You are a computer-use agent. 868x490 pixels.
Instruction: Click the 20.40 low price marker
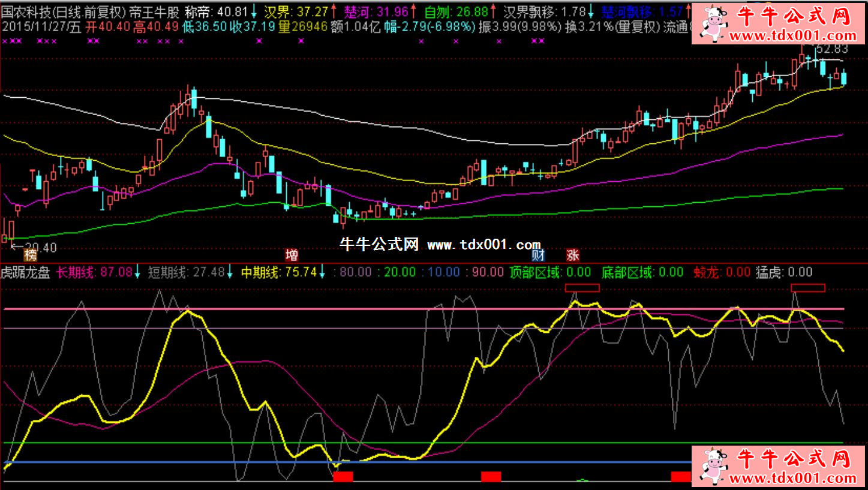(x=35, y=247)
